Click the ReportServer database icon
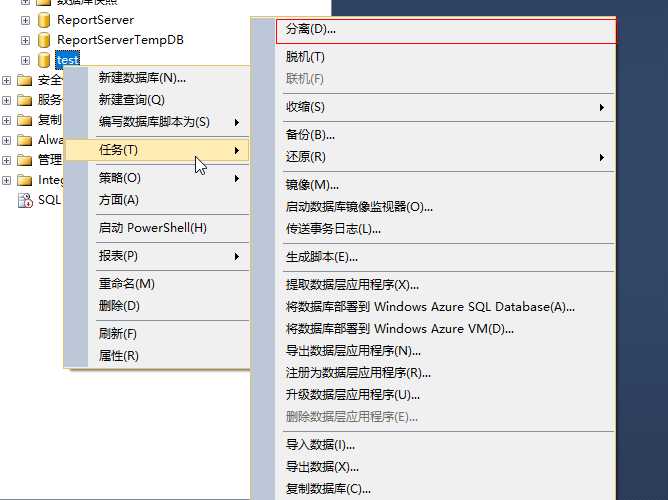 click(44, 20)
